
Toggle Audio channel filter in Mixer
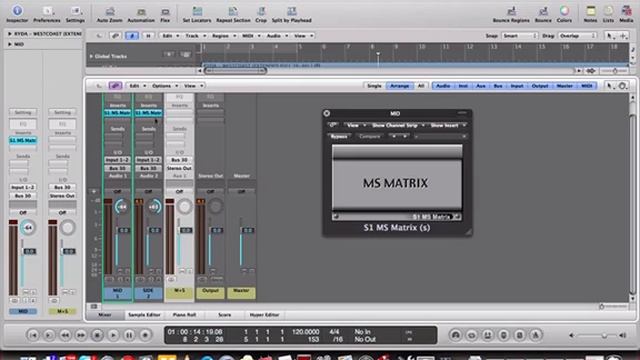[443, 86]
